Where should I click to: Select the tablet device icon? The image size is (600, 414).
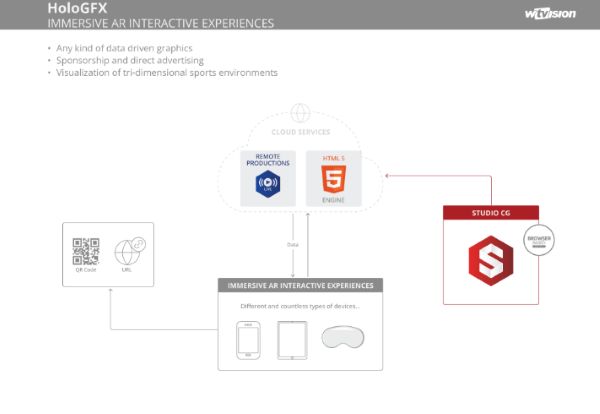tap(292, 339)
